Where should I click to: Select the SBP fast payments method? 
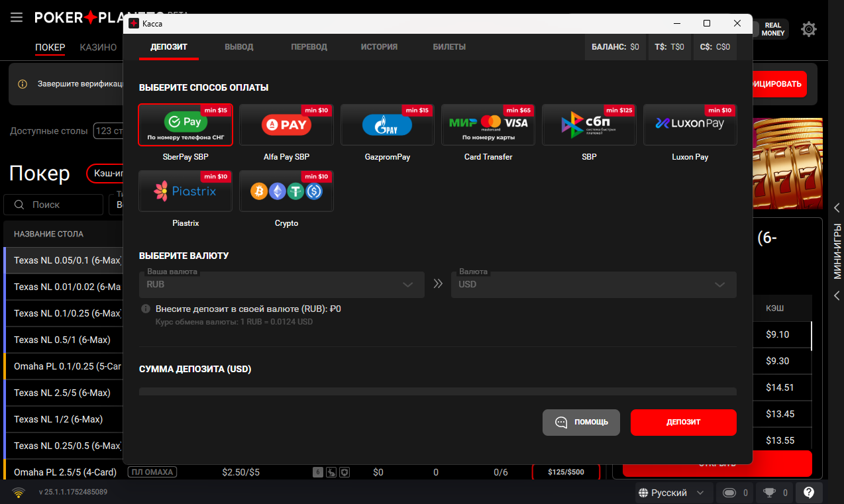click(588, 125)
